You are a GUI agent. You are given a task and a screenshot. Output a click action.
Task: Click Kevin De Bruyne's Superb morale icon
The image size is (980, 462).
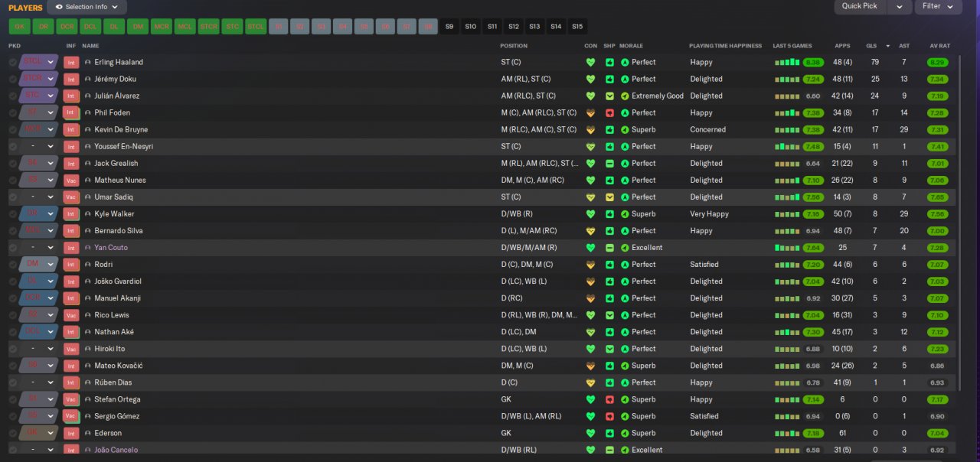click(x=625, y=129)
